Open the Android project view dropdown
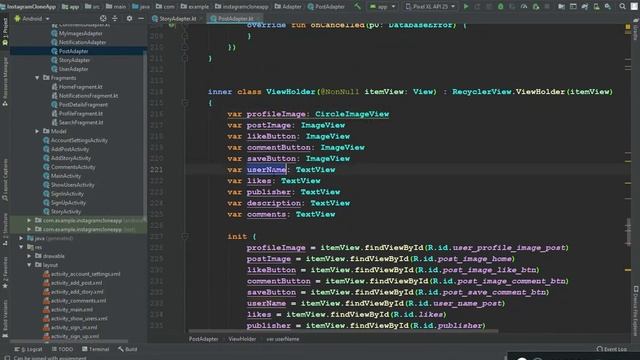Viewport: 640px width, 360px height. 32,18
